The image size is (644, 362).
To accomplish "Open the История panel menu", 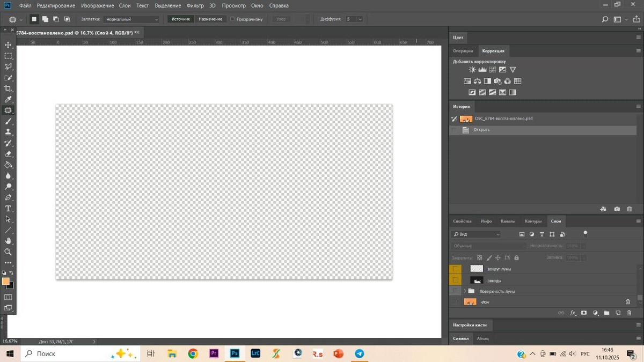I will coord(638,107).
